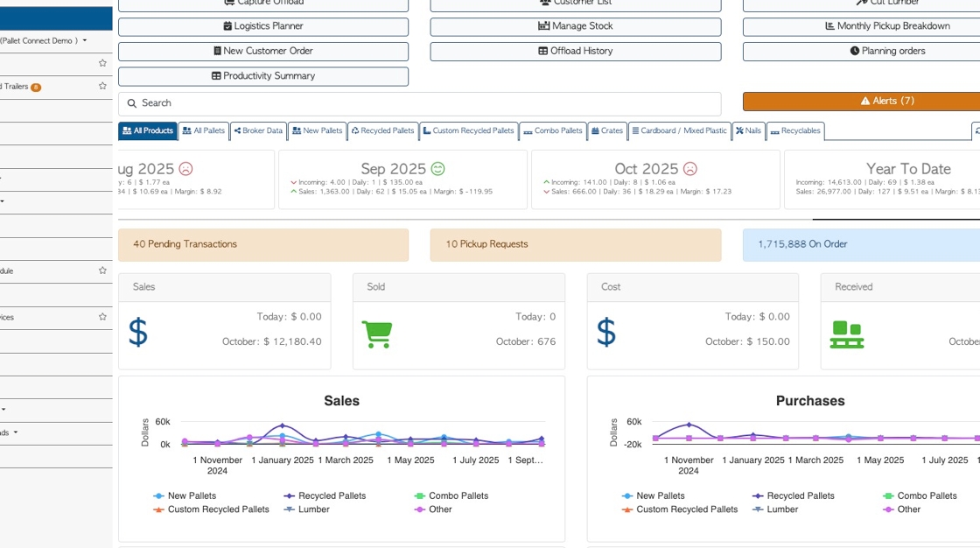Image resolution: width=980 pixels, height=548 pixels.
Task: Click the magnifier icon in Search bar
Action: point(132,103)
